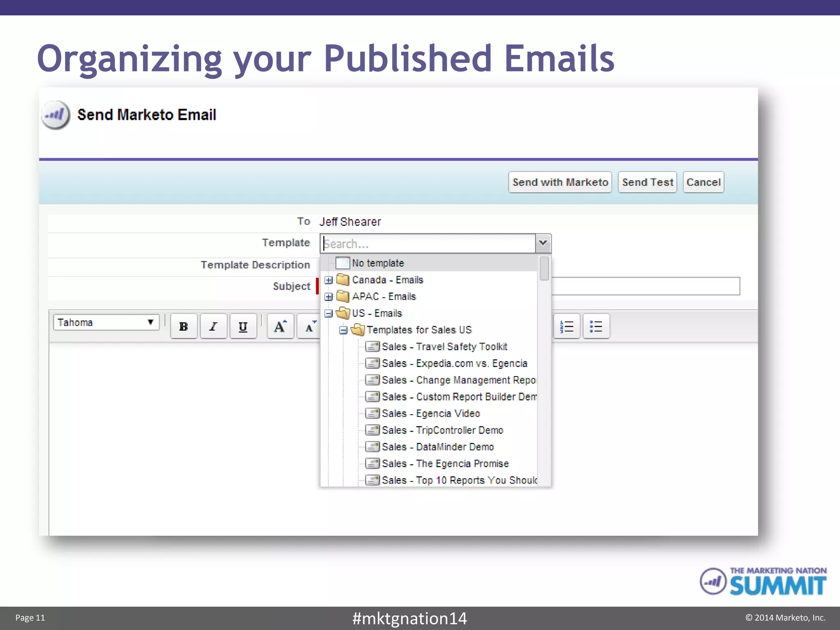Select Sales - Egencia Video template
840x630 pixels.
431,413
